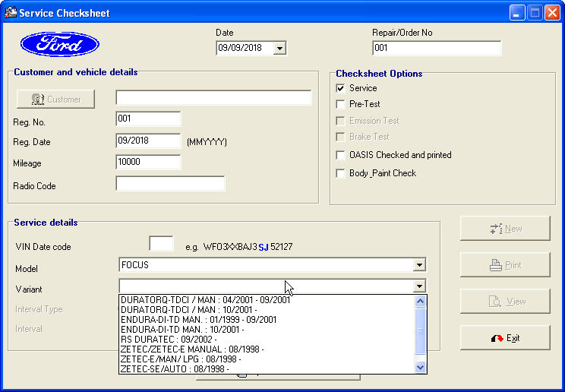
Task: Click the customer name text field
Action: (213, 98)
